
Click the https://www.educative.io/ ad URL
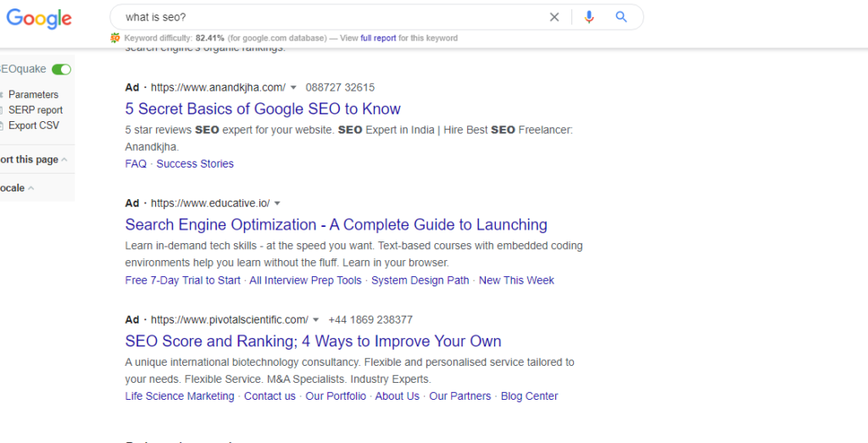(210, 203)
